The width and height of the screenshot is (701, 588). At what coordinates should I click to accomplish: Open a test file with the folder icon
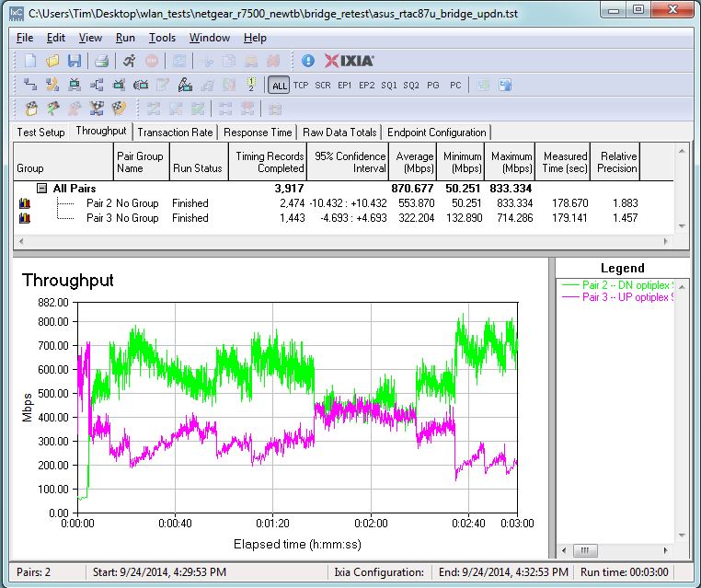click(52, 61)
